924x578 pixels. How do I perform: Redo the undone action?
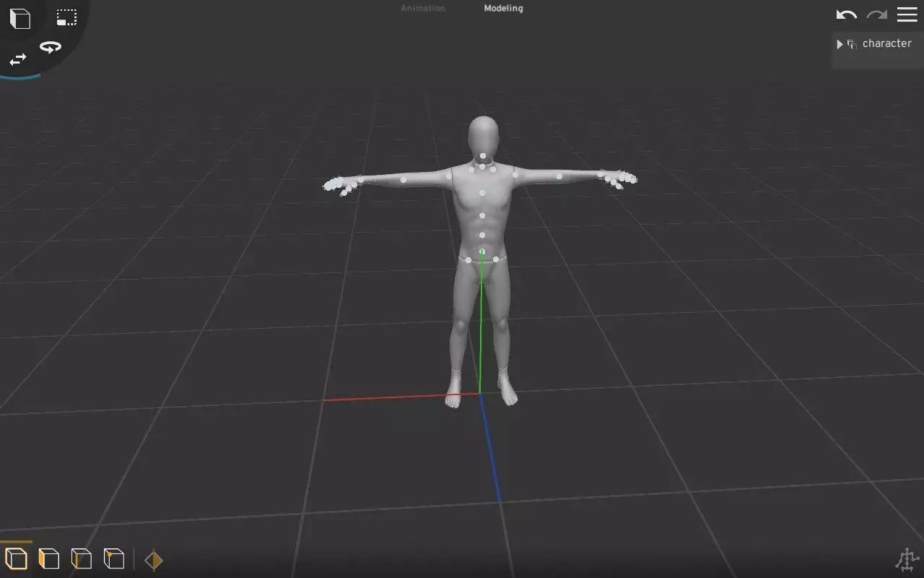point(876,14)
